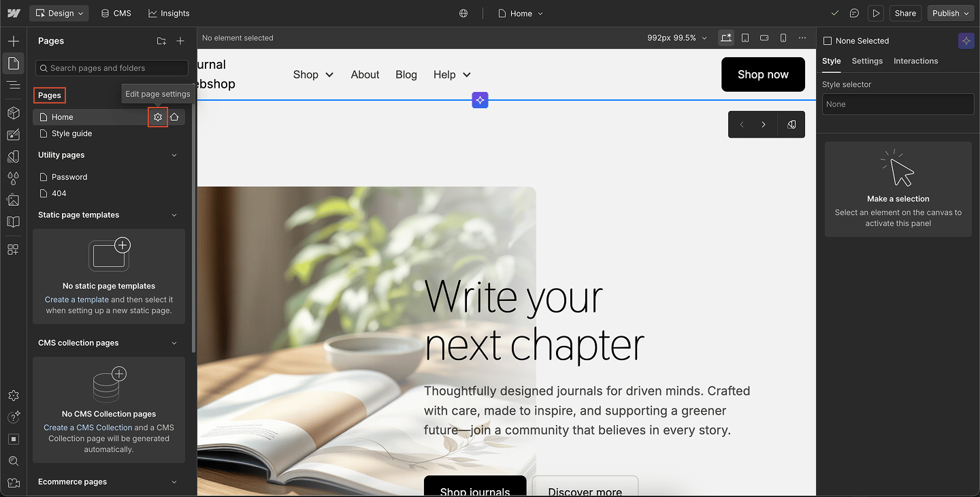Open the help icon in left sidebar
Viewport: 980px width, 497px height.
coord(14,417)
